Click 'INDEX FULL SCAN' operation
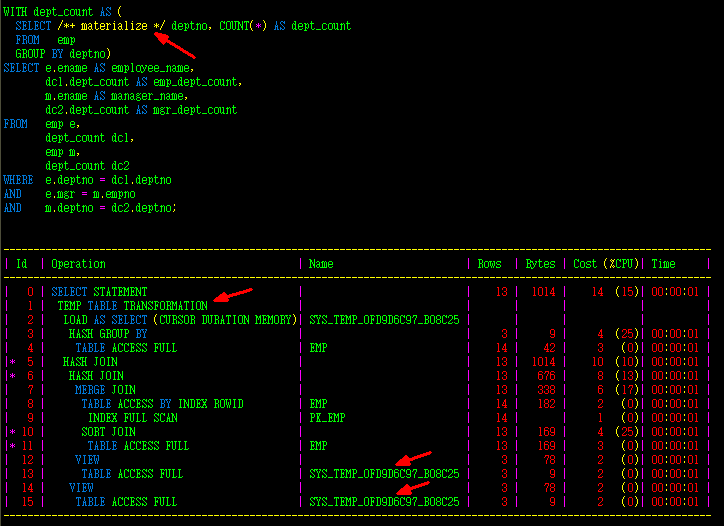The image size is (724, 526). click(x=133, y=418)
